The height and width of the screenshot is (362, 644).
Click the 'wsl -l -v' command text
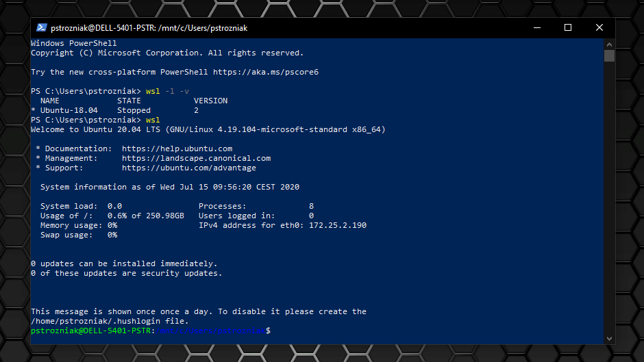click(x=168, y=91)
